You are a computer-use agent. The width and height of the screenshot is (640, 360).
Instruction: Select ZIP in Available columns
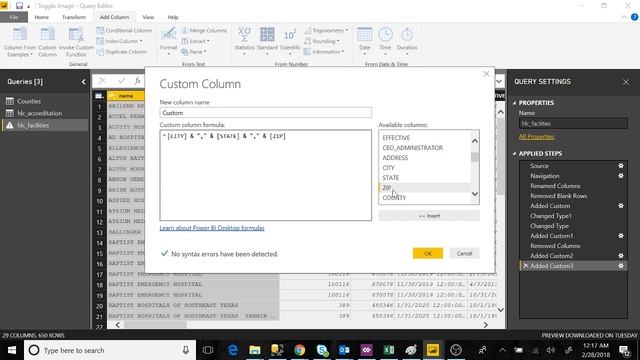tap(424, 188)
